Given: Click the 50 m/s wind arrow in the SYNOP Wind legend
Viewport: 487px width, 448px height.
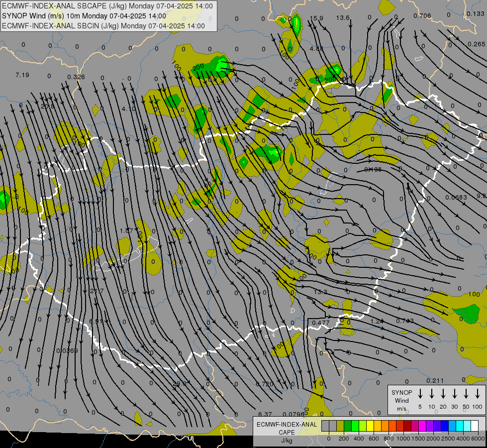Looking at the screenshot, I should tap(466, 393).
